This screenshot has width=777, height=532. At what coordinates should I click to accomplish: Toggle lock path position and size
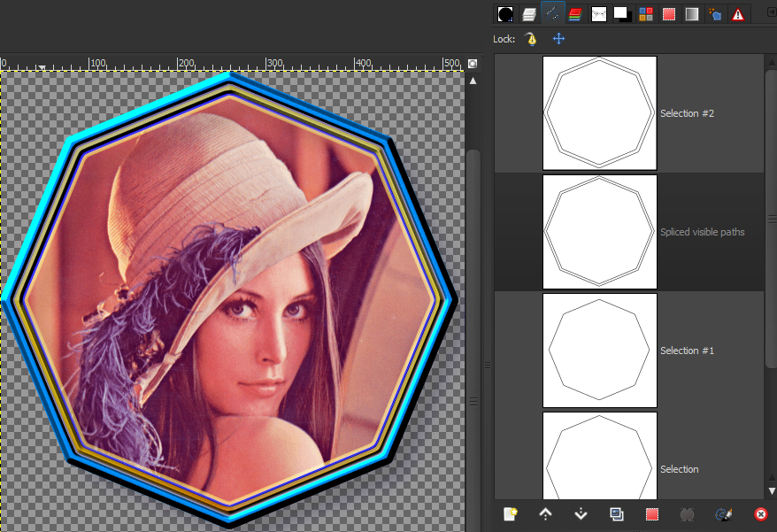click(558, 39)
